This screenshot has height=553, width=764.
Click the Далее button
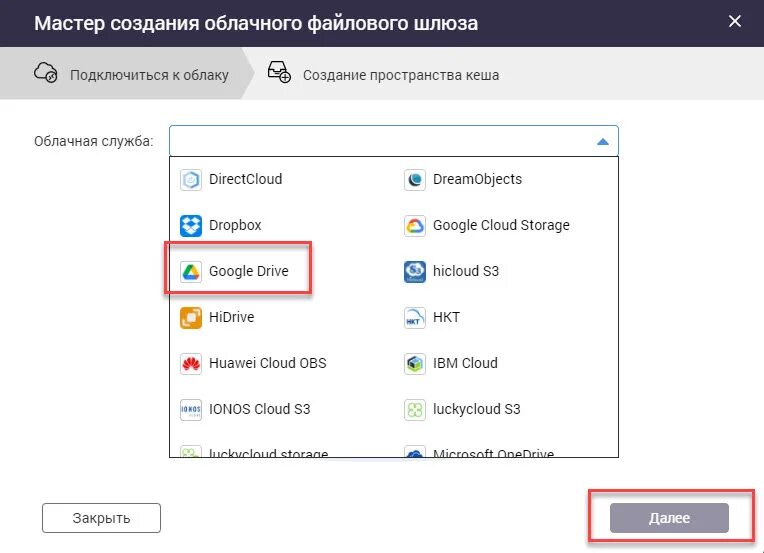pyautogui.click(x=669, y=518)
